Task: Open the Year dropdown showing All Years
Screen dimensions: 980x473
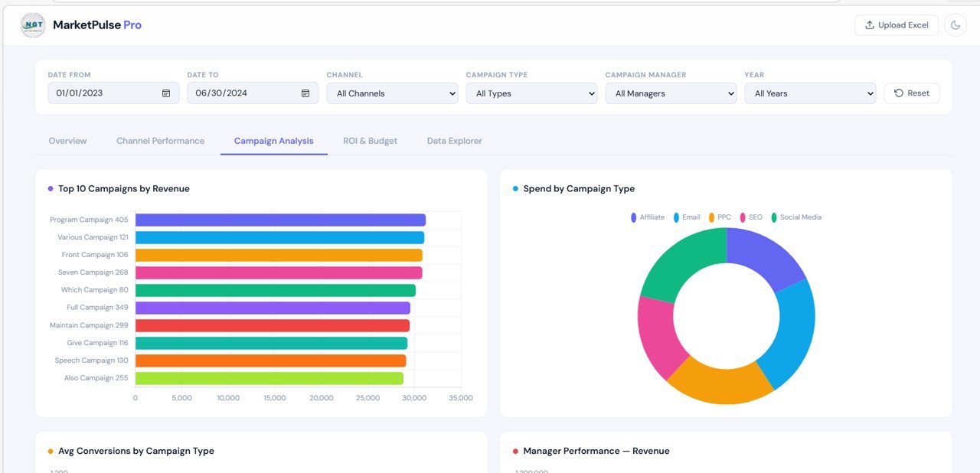Action: tap(810, 93)
